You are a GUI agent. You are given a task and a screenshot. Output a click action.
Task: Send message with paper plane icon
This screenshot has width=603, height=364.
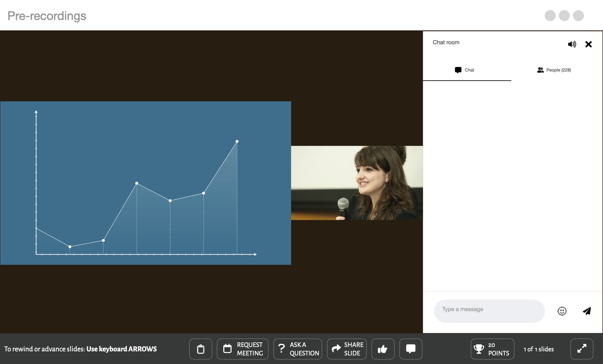(587, 311)
